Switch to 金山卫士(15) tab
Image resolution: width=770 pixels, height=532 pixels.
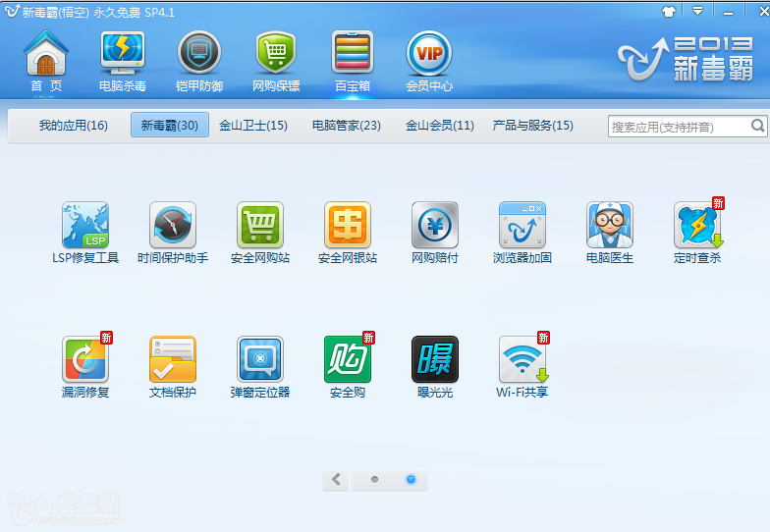[253, 126]
